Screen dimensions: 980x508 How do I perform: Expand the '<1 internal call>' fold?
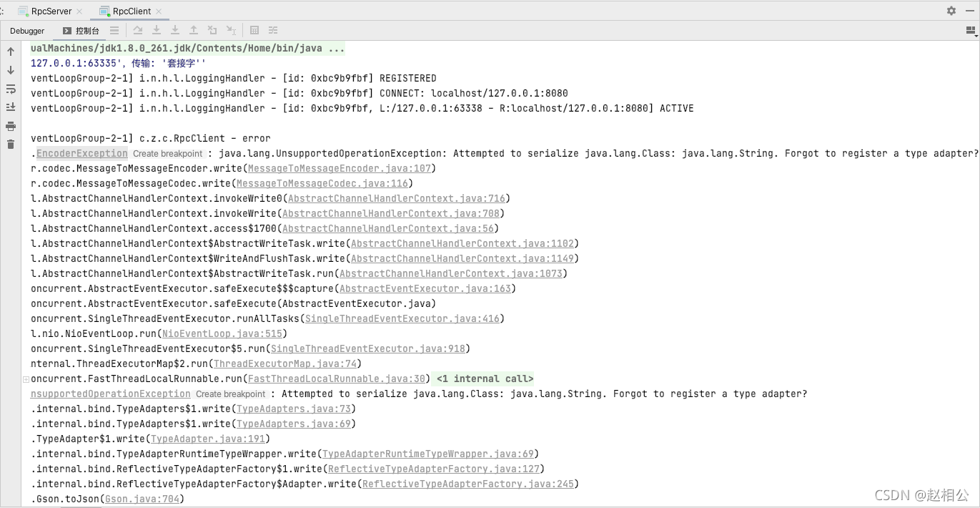(x=485, y=378)
